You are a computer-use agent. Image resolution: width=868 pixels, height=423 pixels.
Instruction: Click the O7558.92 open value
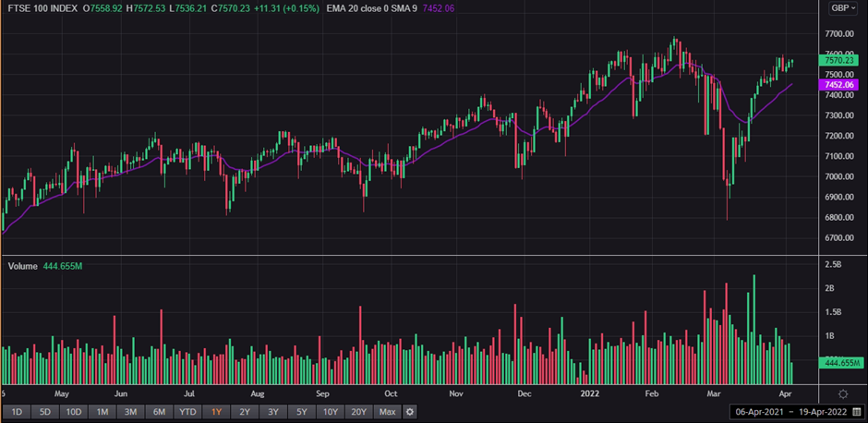(102, 9)
